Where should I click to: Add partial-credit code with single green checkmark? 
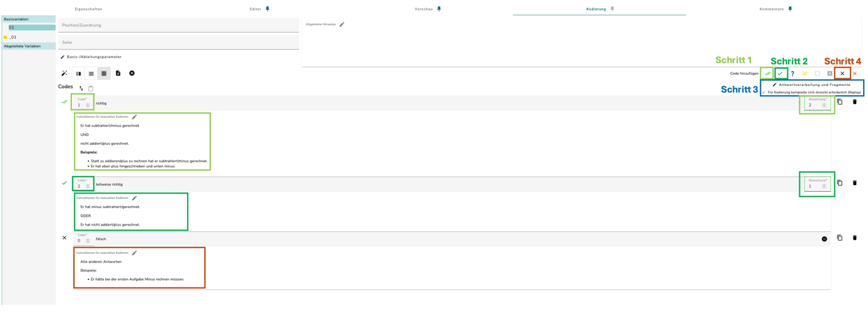[780, 73]
